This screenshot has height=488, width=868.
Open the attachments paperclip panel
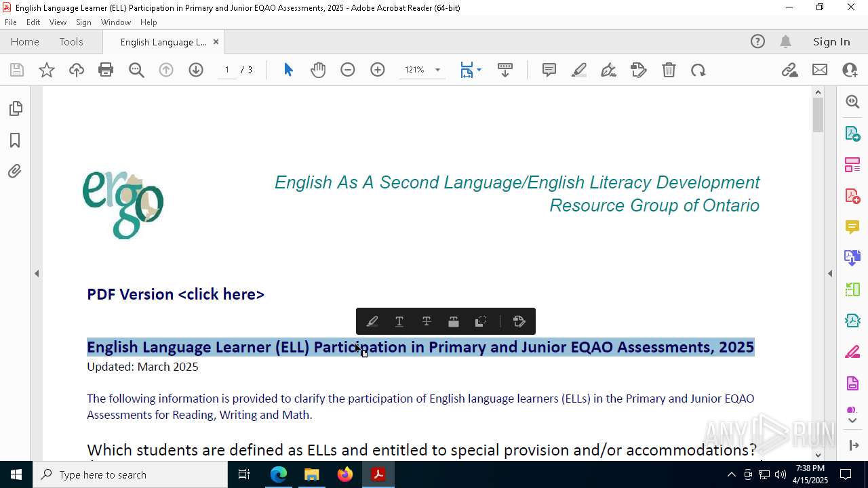[15, 171]
